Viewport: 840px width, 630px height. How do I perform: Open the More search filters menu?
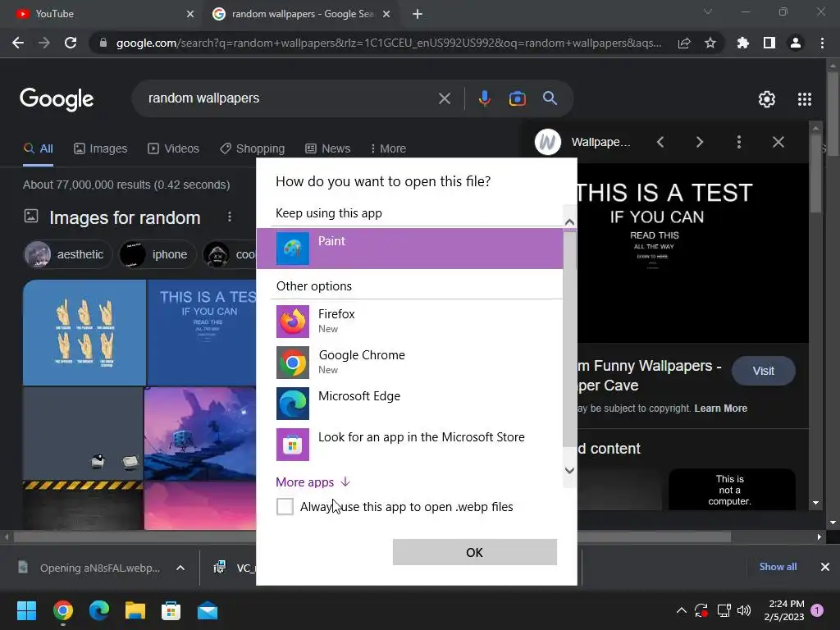coord(388,148)
